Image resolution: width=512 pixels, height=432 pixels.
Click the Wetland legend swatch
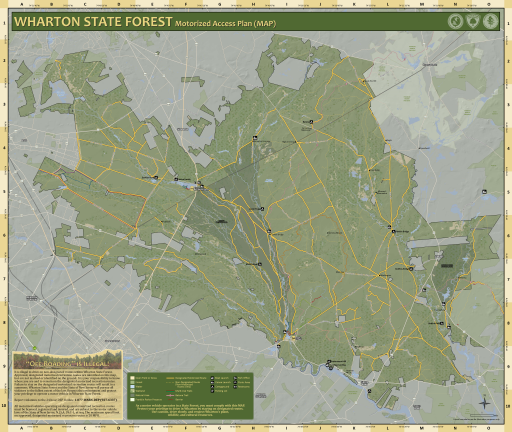coord(132,391)
